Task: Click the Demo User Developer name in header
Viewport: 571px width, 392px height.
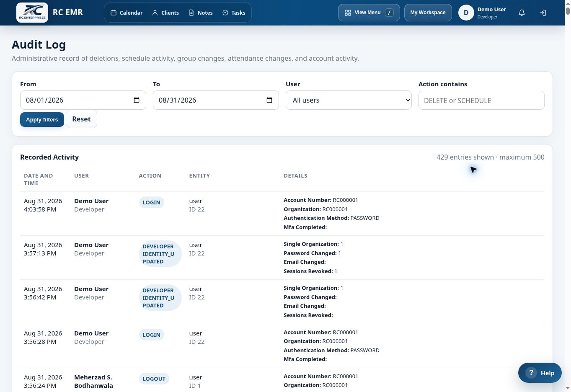Action: click(491, 13)
